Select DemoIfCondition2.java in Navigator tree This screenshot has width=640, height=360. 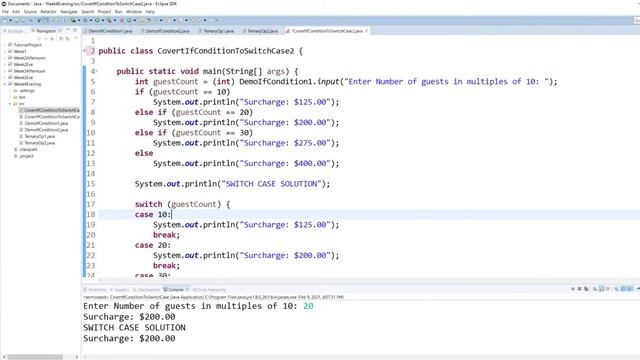pyautogui.click(x=46, y=130)
